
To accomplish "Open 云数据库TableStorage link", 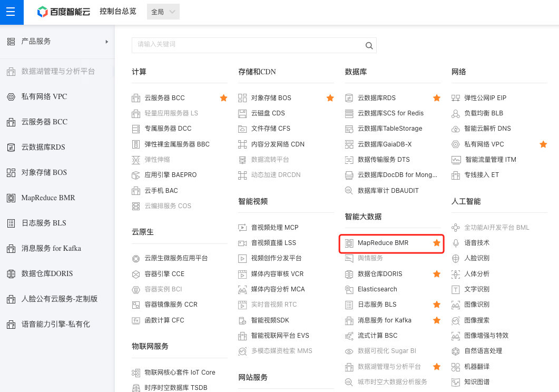I will tap(390, 128).
